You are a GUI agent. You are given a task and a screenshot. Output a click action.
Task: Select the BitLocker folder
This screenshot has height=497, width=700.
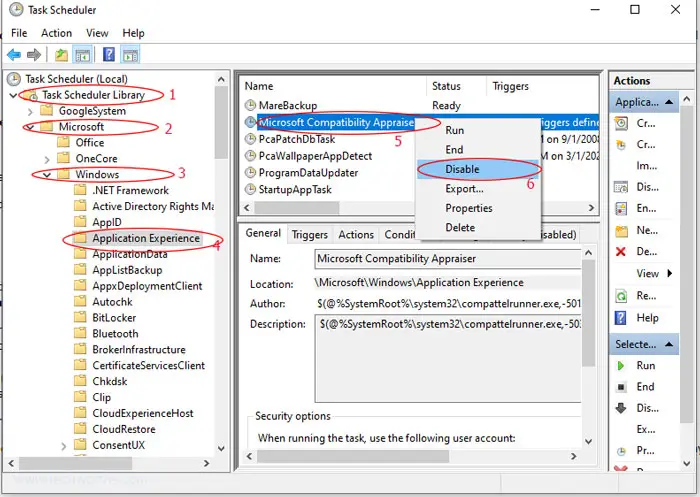click(x=114, y=318)
